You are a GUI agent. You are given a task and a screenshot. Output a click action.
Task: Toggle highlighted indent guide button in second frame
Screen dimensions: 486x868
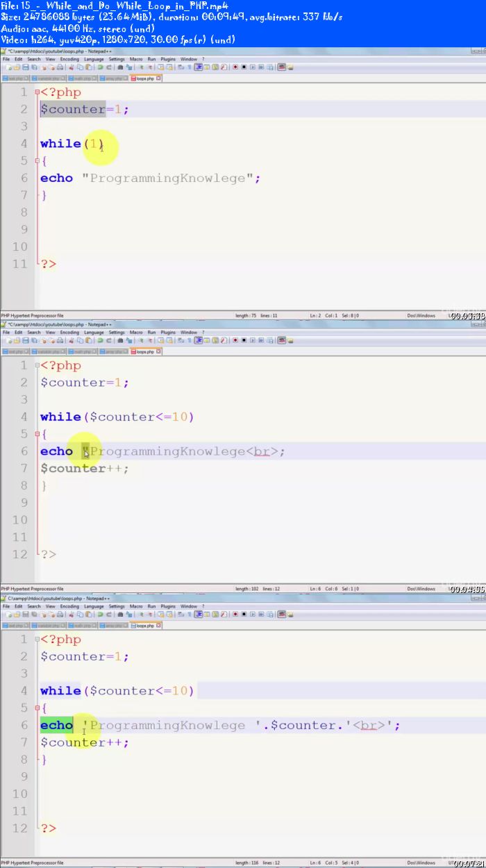[199, 341]
